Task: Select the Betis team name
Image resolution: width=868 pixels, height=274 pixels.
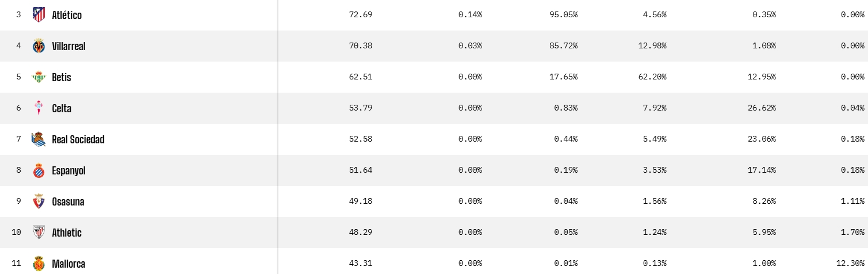Action: [62, 77]
